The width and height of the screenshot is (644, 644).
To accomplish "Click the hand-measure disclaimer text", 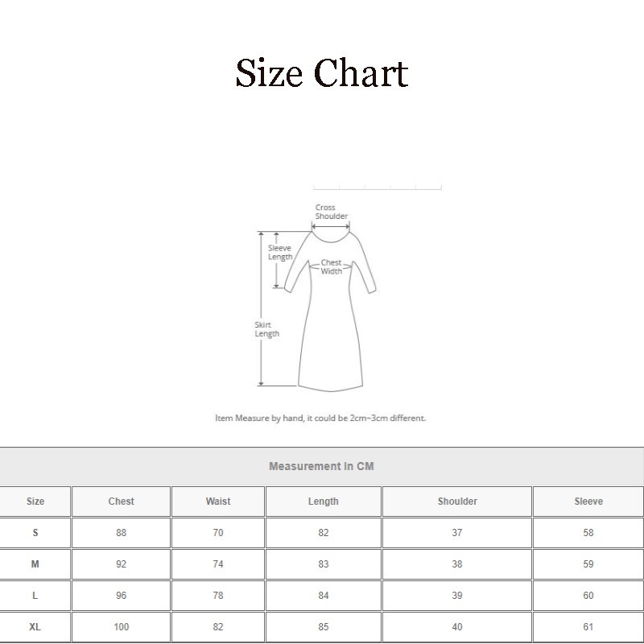I will coord(322,418).
